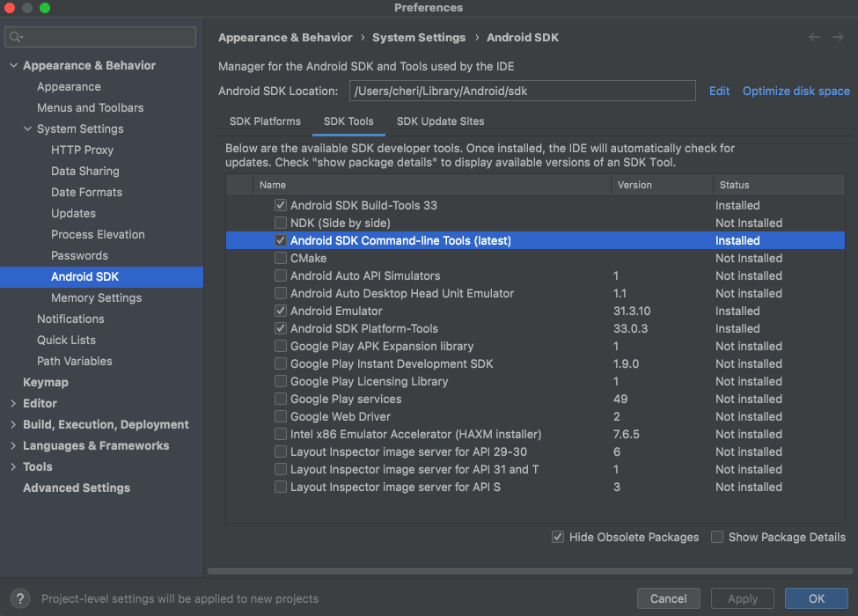Select Process Elevation item
The width and height of the screenshot is (858, 616).
coord(98,234)
